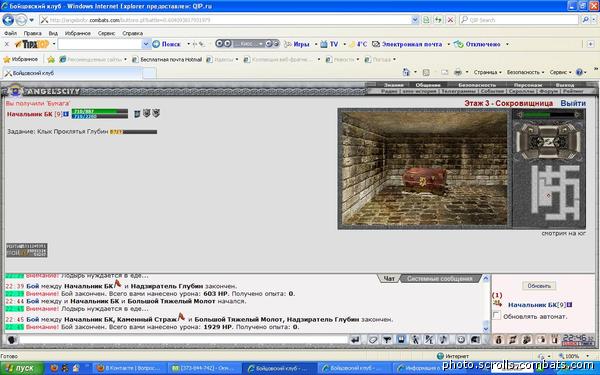The width and height of the screenshot is (600, 375).
Task: Click the chat message input field
Action: point(183,339)
